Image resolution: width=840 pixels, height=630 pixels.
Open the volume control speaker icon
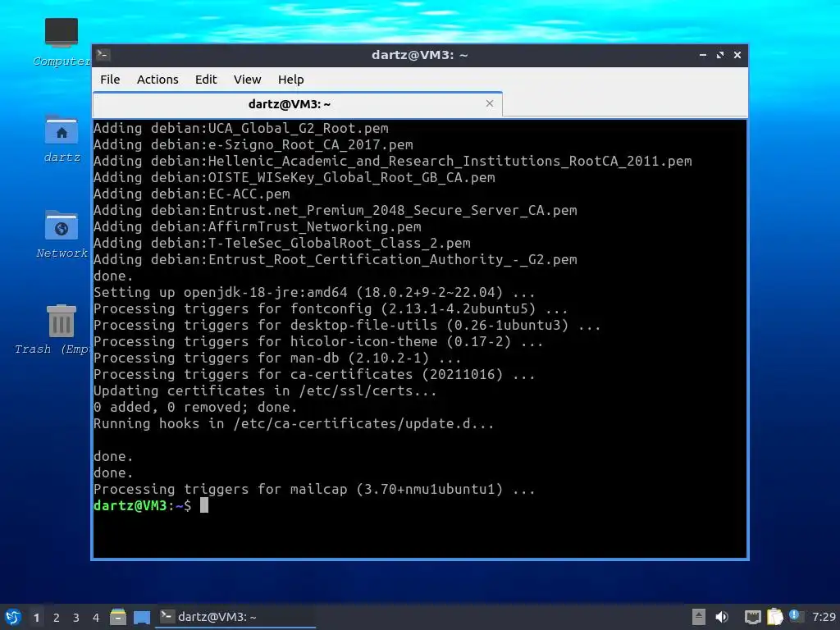click(722, 617)
